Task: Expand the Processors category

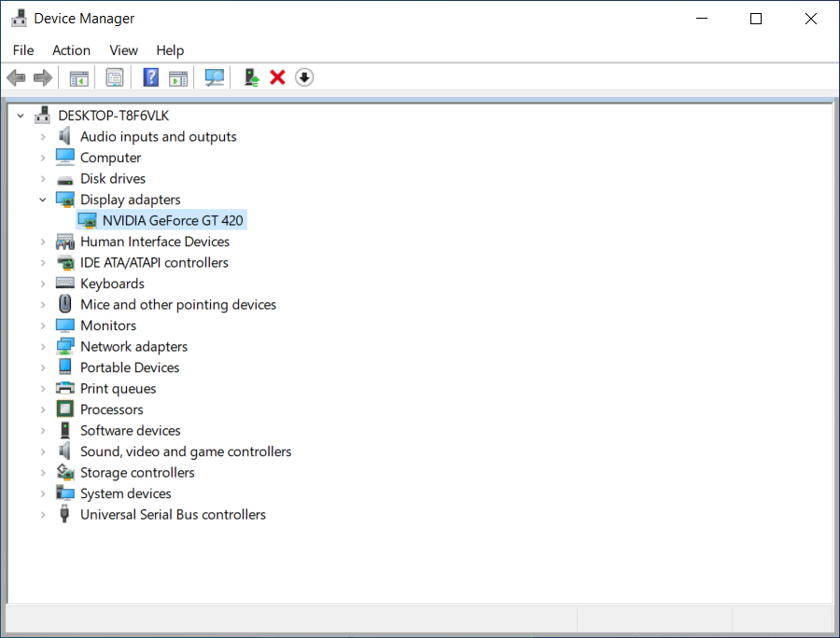Action: click(x=43, y=409)
